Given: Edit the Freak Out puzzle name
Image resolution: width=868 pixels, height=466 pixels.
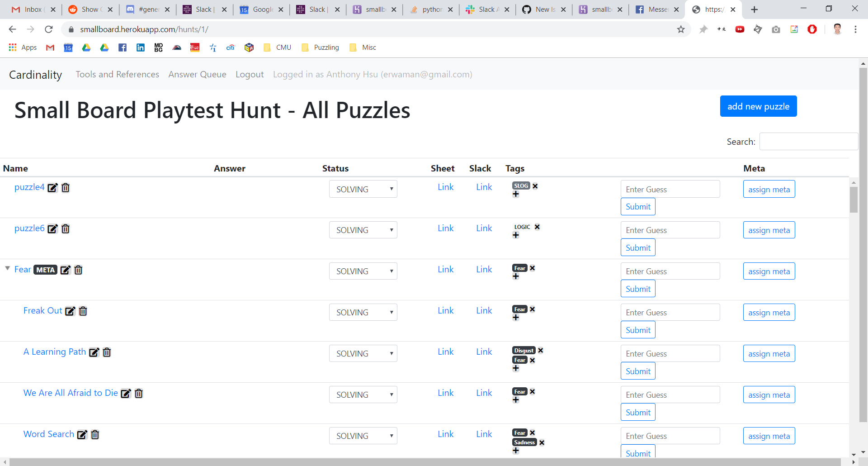Looking at the screenshot, I should pyautogui.click(x=70, y=311).
